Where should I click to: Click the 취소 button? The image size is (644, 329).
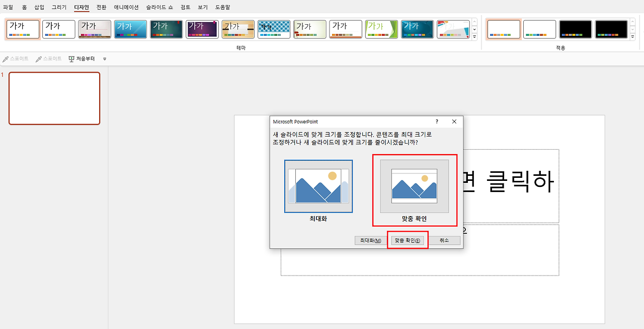click(x=444, y=241)
